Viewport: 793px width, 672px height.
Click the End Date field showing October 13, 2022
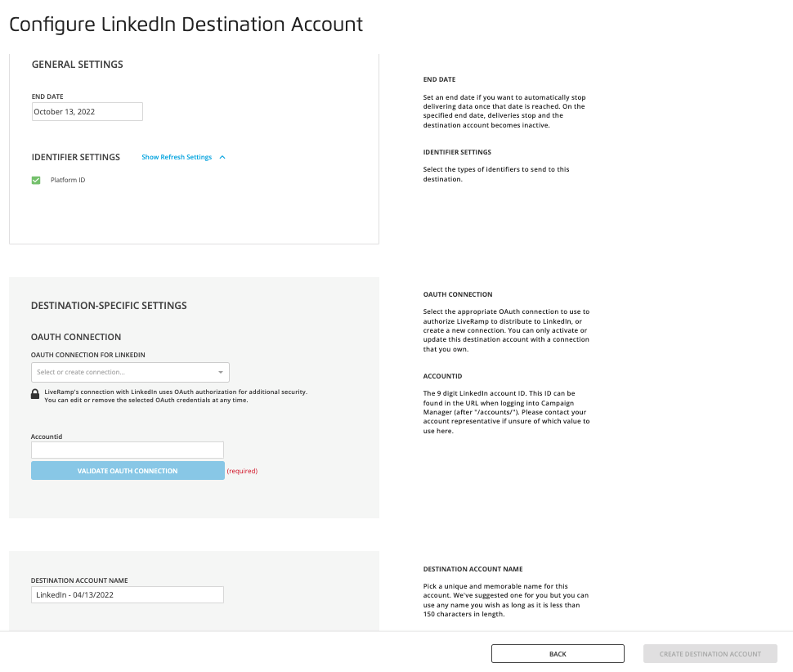pyautogui.click(x=87, y=112)
